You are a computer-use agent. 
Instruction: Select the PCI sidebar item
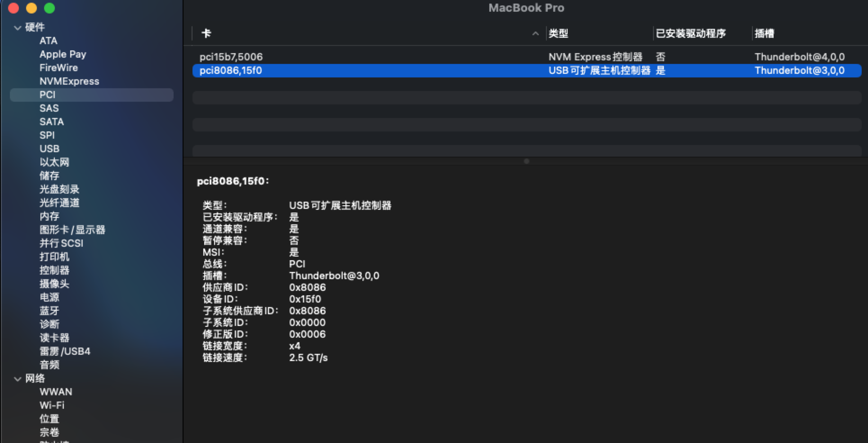tap(91, 95)
